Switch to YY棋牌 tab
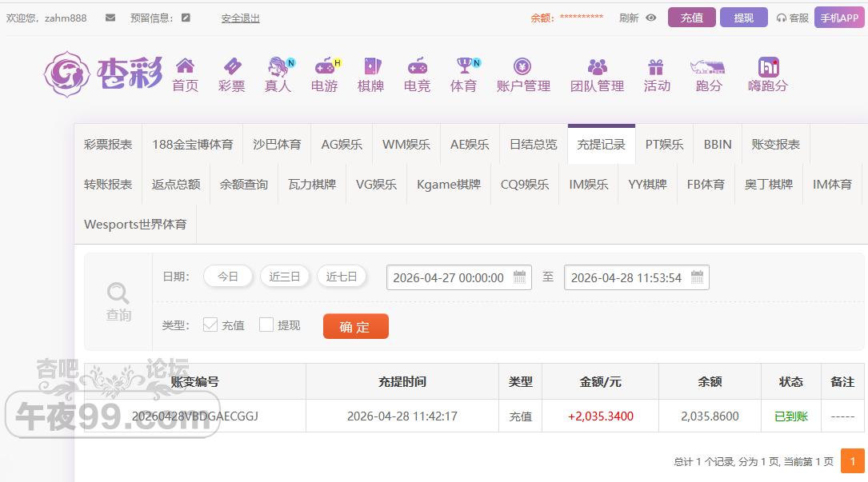Viewport: 868px width, 482px height. (x=647, y=185)
